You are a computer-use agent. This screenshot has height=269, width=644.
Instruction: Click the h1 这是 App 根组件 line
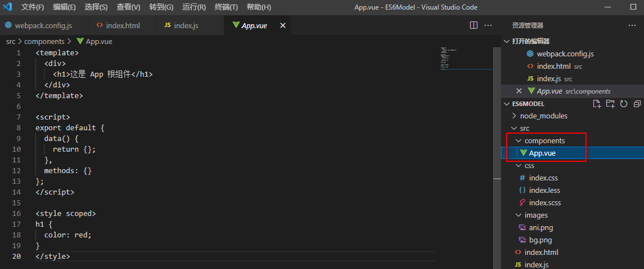(102, 74)
